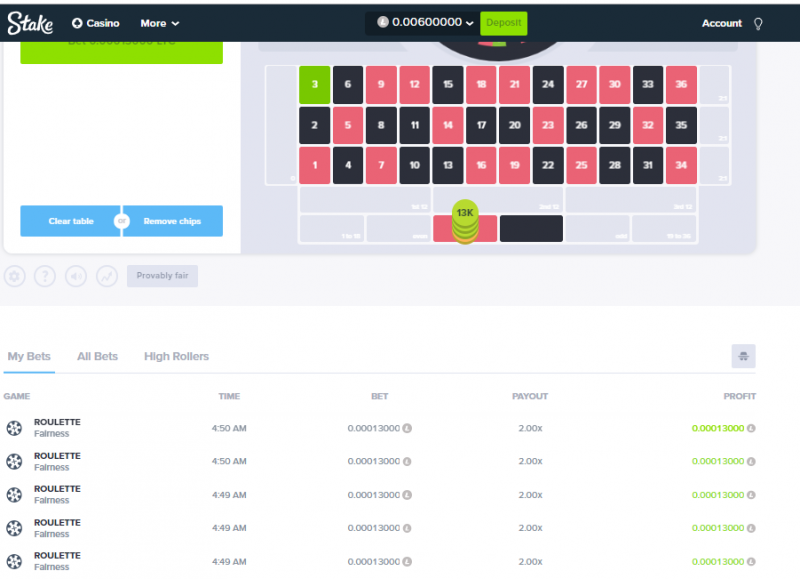The width and height of the screenshot is (800, 579).
Task: Bet on the 3rd 12 dozen
Action: [631, 200]
